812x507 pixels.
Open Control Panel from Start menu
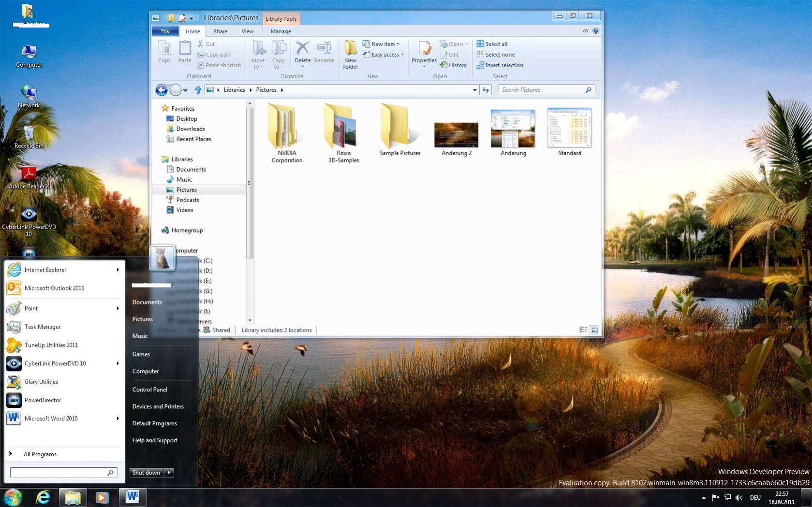(x=150, y=390)
